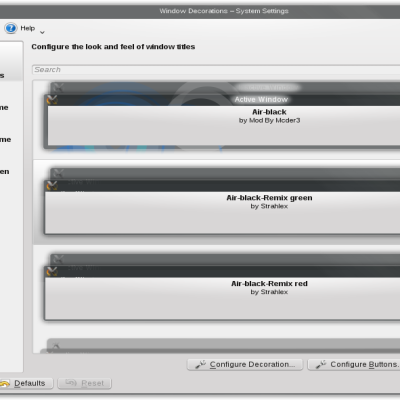Focus the Search decorations field
The image size is (400, 400).
pos(216,70)
